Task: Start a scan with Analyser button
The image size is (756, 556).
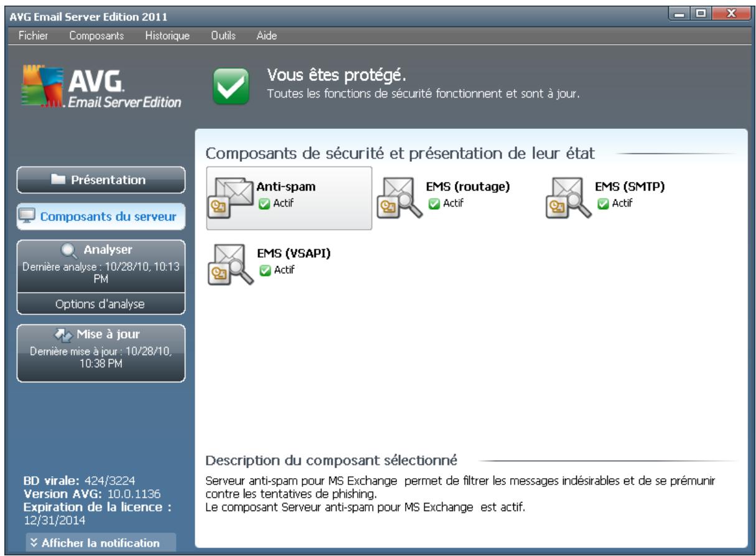Action: click(100, 266)
